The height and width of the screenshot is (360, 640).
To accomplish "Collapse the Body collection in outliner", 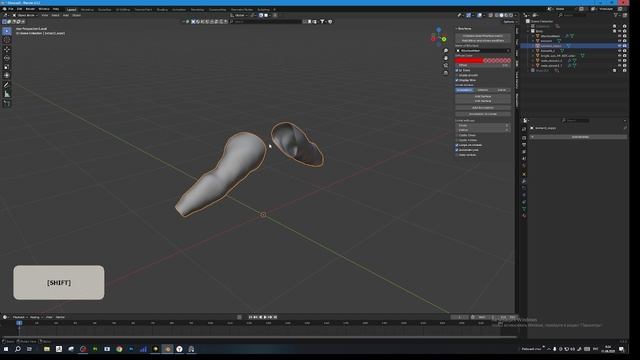I will pos(529,31).
